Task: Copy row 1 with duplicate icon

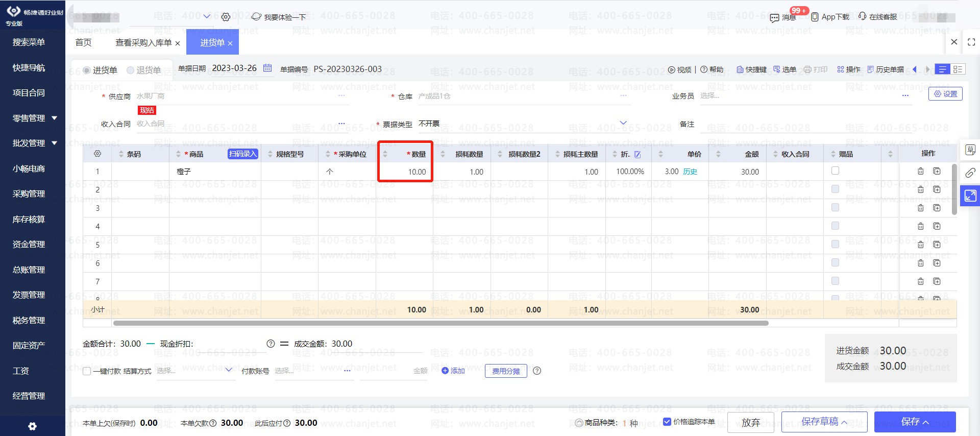Action: coord(937,172)
